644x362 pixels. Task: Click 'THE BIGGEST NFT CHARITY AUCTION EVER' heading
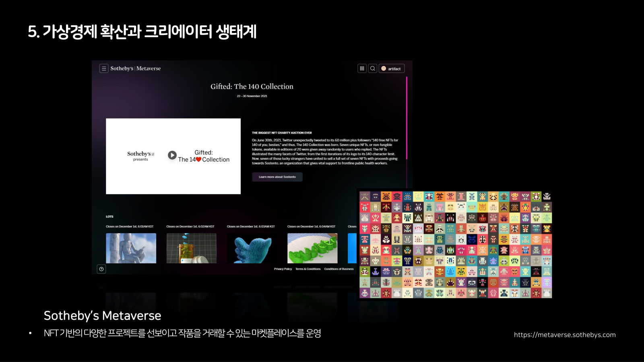pos(282,133)
